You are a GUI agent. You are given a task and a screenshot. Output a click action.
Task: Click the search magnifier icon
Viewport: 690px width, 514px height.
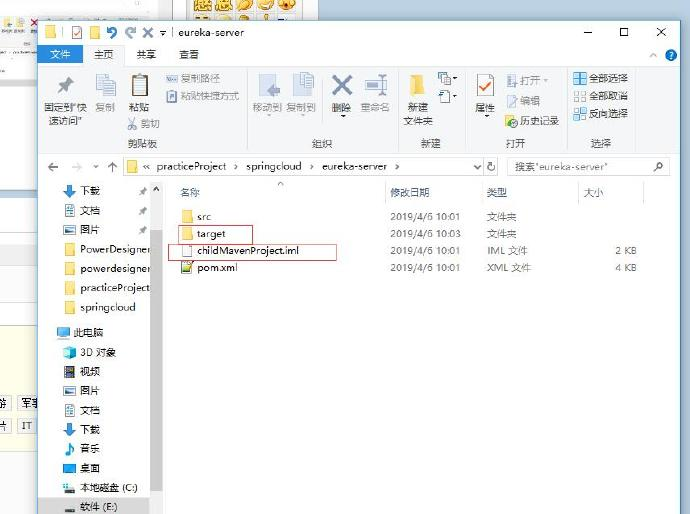(x=658, y=167)
